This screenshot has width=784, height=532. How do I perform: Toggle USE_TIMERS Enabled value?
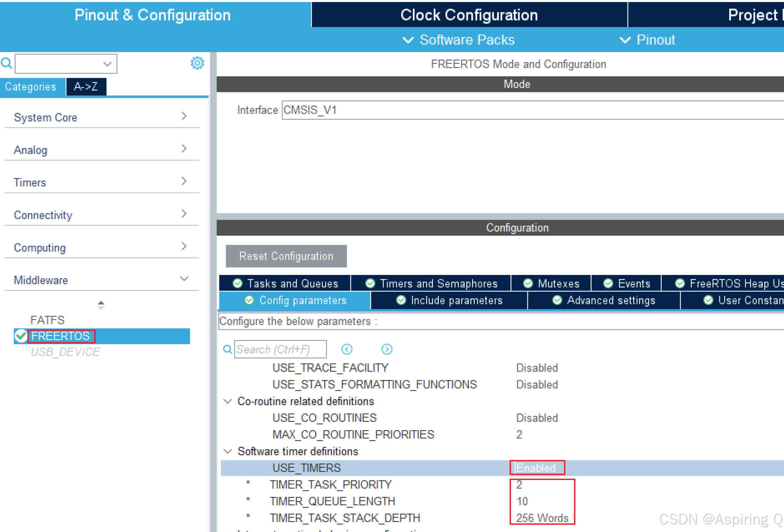(x=536, y=468)
